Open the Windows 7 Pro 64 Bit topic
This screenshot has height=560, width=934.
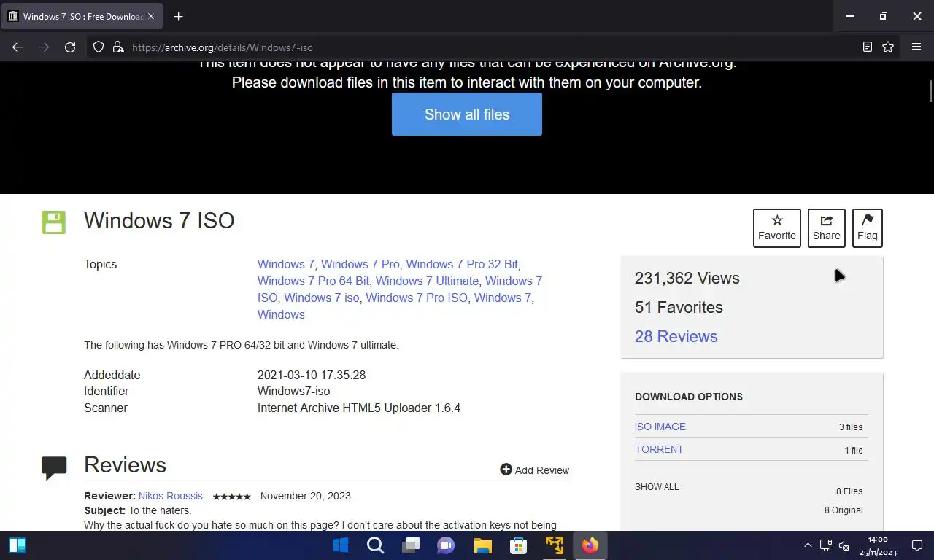pyautogui.click(x=314, y=281)
